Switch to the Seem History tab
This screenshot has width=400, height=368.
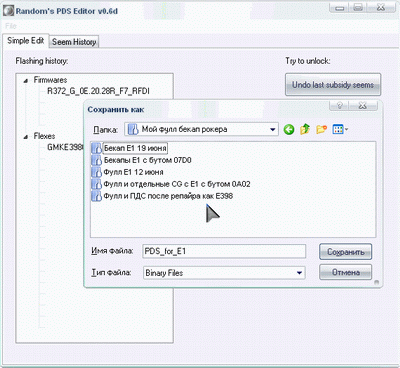[x=74, y=42]
